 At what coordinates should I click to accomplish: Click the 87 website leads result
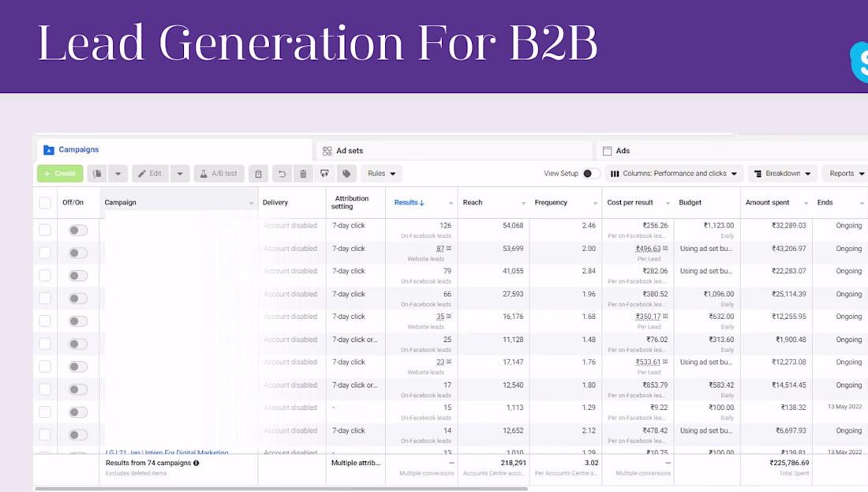(440, 249)
